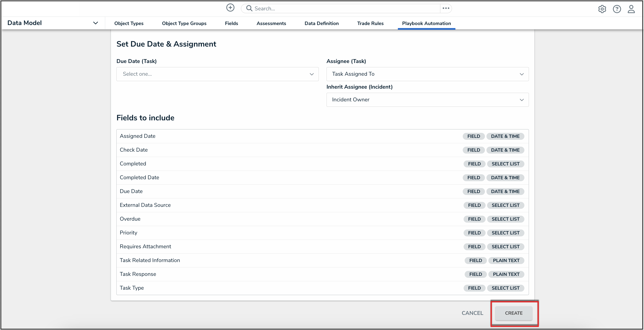The image size is (644, 330).
Task: Switch to the Object Types tab
Action: [x=129, y=24]
